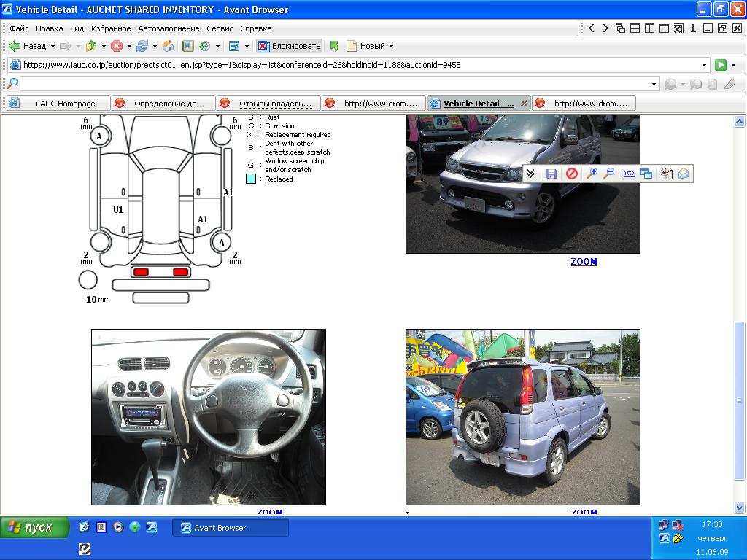Open dropdown next to Refresh icon
Screen dimensions: 747x560
click(155, 46)
